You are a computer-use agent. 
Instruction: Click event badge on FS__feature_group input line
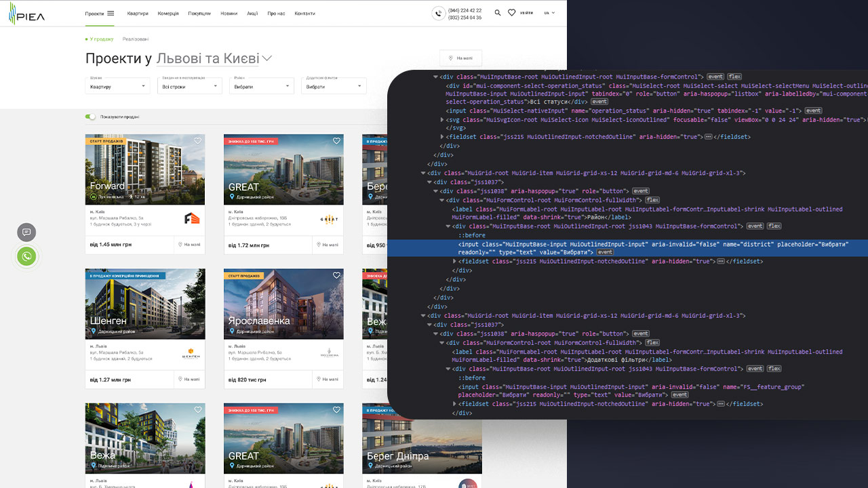(679, 394)
